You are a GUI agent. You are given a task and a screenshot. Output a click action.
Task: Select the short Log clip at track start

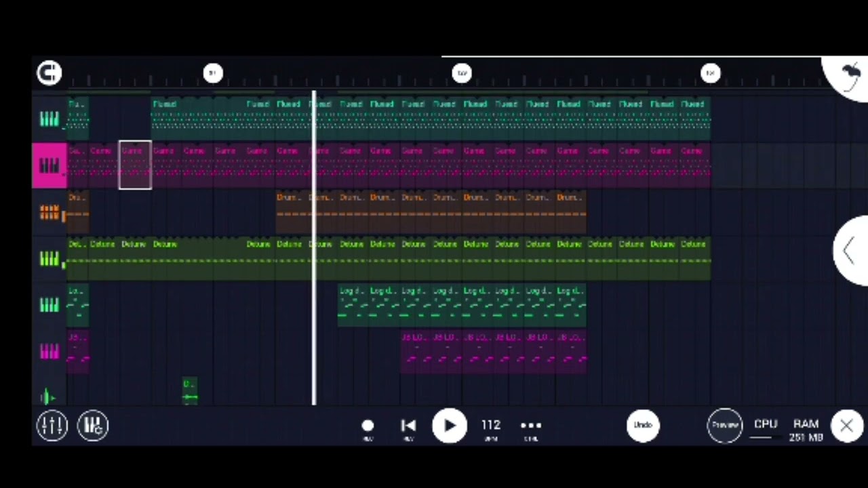click(78, 305)
